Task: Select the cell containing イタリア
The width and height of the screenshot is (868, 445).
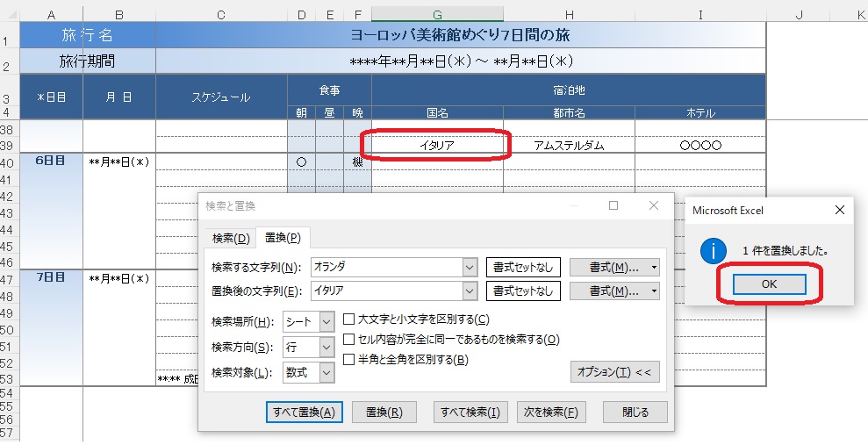Action: click(x=437, y=145)
